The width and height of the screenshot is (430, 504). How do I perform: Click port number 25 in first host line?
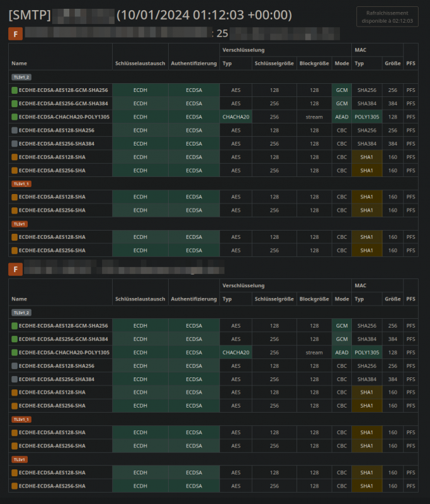tap(222, 33)
